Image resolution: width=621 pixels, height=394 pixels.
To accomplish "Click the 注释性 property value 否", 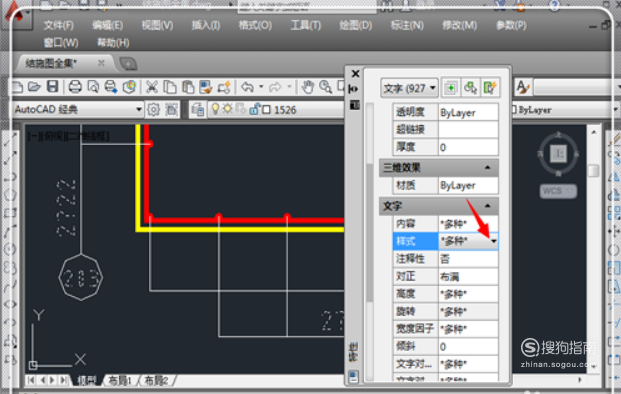I will 468,259.
